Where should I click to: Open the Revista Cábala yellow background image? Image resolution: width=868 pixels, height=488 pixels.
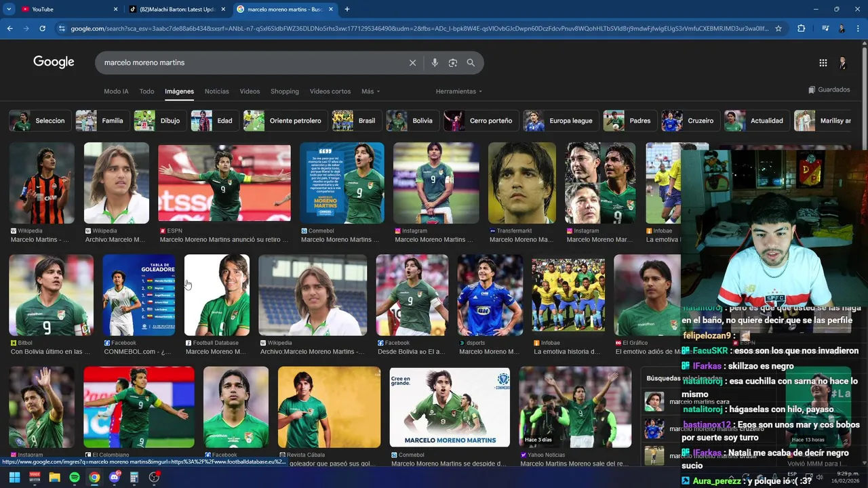click(x=330, y=407)
